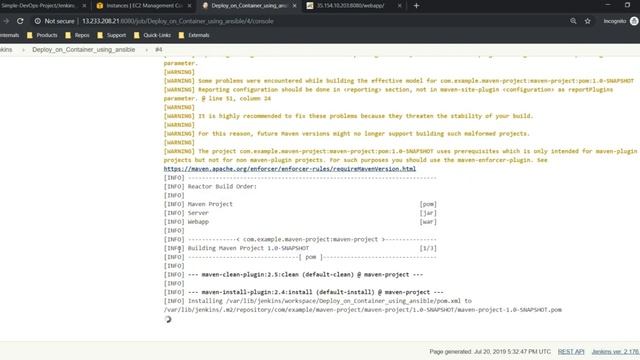The height and width of the screenshot is (360, 640).
Task: Expand arrow after Deploy_on_Container_using_ansible breadcrumb
Action: pyautogui.click(x=147, y=50)
